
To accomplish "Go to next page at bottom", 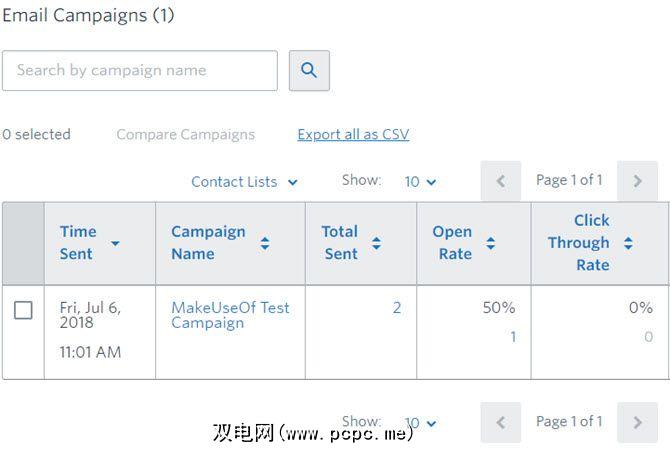I will click(x=637, y=422).
